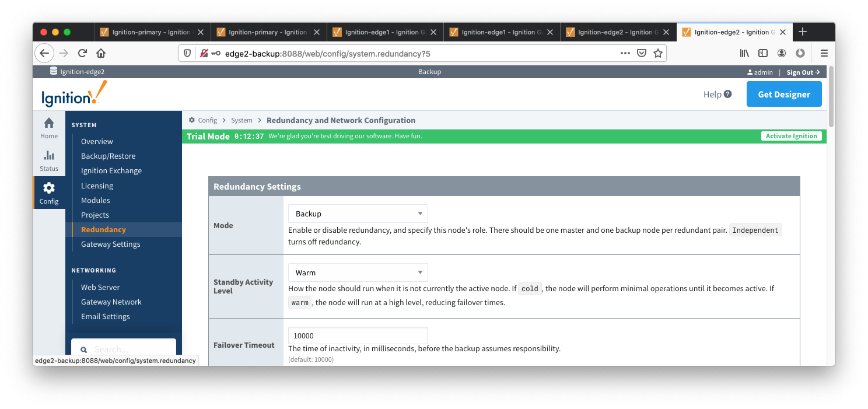Viewport: 868px width, 409px height.
Task: Open the Licensing page
Action: [97, 186]
